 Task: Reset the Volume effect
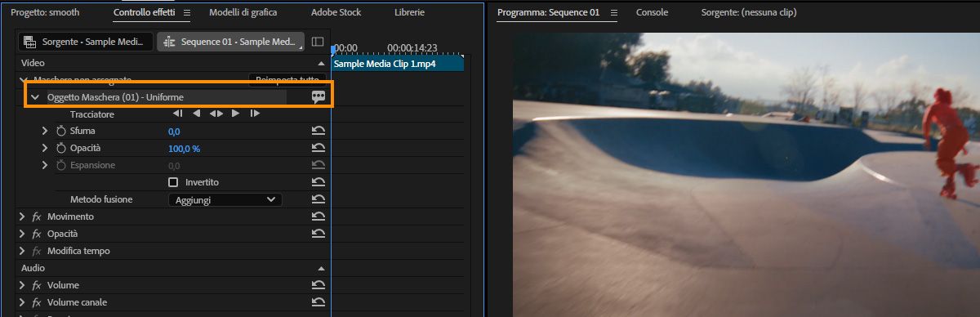pyautogui.click(x=318, y=285)
